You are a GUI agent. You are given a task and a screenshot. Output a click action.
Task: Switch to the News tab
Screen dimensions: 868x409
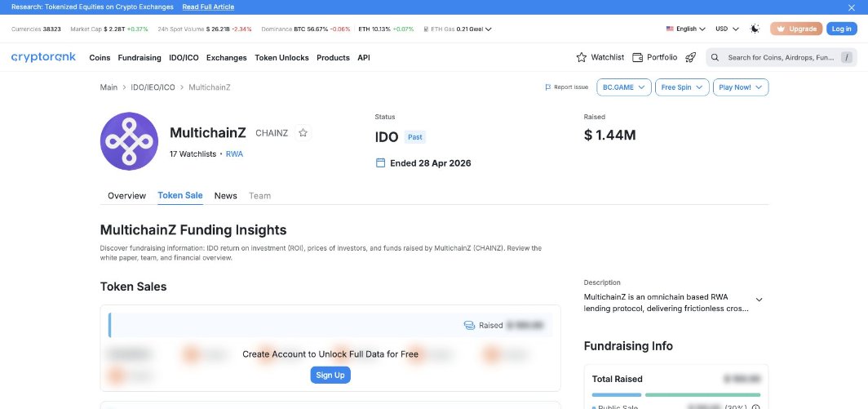225,196
